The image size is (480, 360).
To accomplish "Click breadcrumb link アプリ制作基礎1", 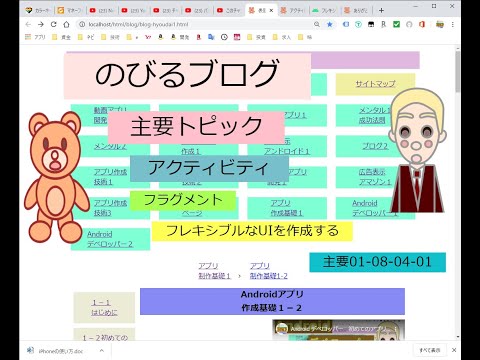I will pos(214,271).
